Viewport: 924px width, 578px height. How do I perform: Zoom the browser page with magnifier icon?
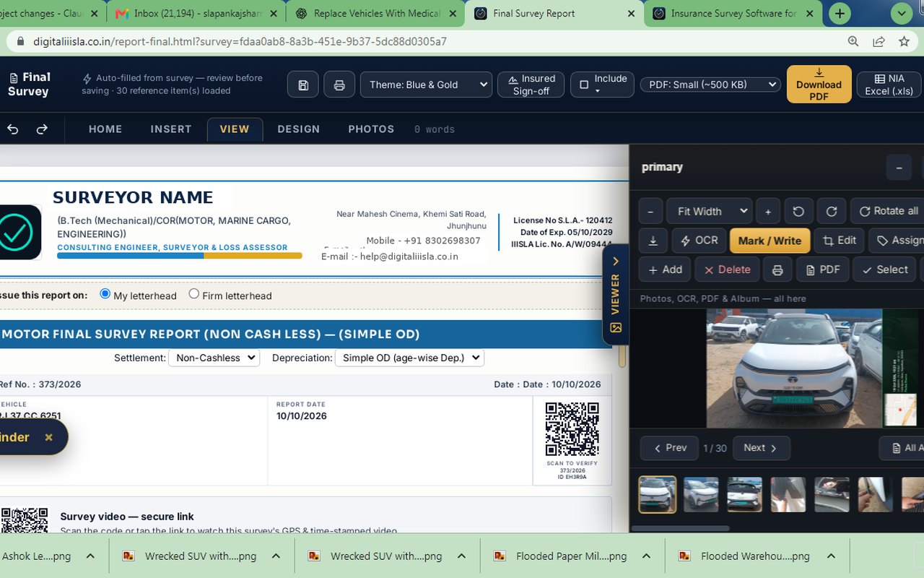pyautogui.click(x=853, y=42)
